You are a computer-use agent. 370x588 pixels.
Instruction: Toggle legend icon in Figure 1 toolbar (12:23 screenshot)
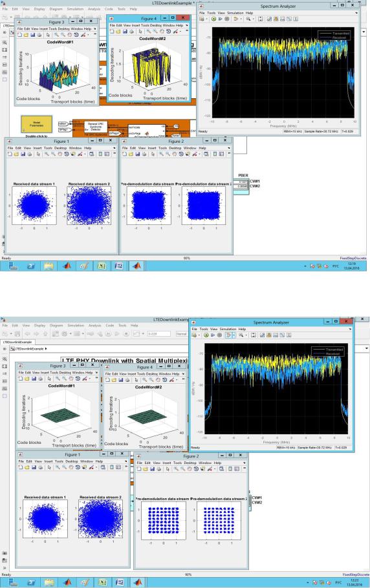tap(118, 467)
